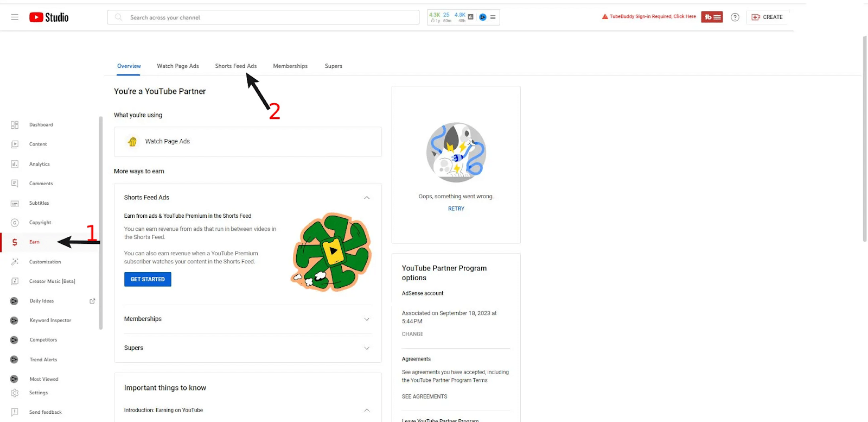
Task: Click the RETRY link
Action: [x=456, y=209]
